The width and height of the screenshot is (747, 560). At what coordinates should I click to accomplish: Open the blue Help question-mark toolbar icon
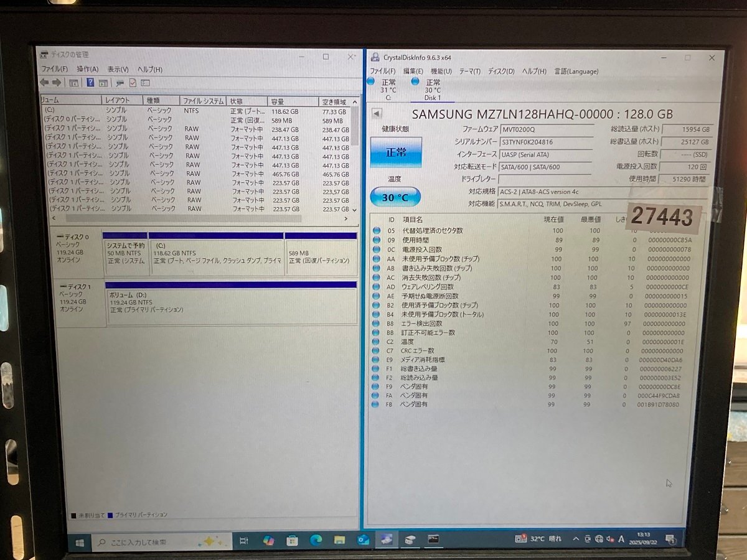91,82
